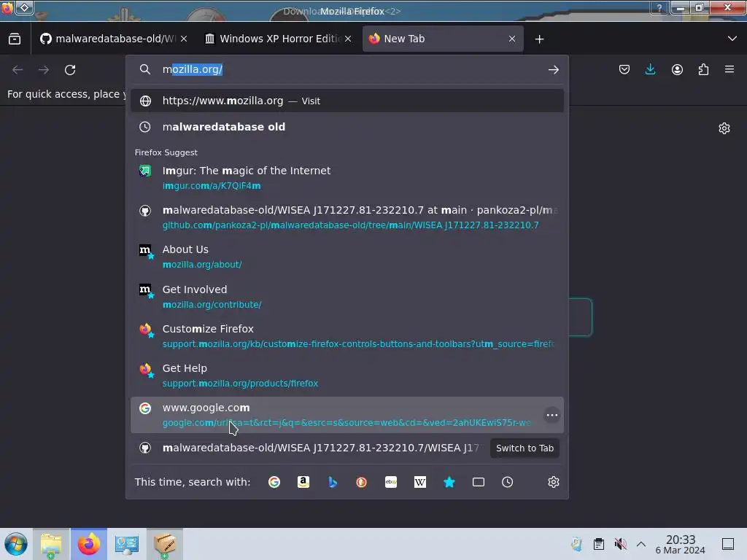Search this time with Wikipedia
The width and height of the screenshot is (747, 560).
(x=419, y=482)
